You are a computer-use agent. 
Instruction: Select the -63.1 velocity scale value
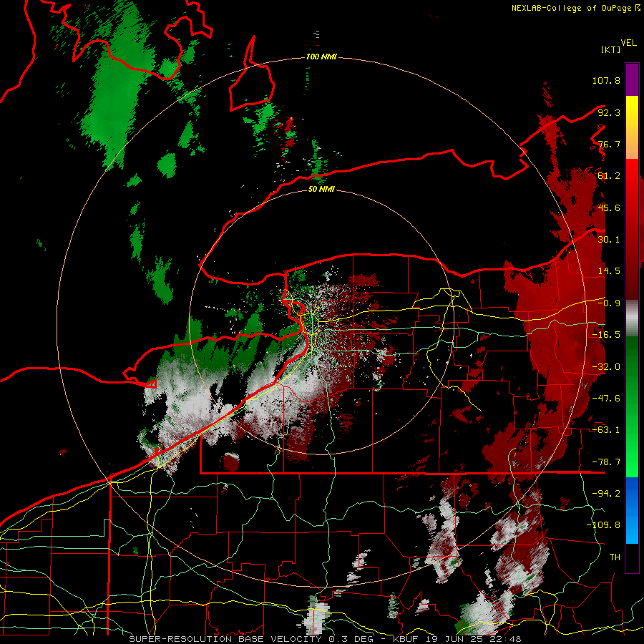point(606,430)
